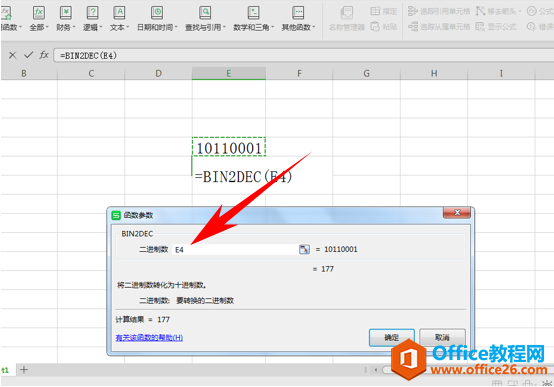Open the 有关该函数的帮助(H) help link
This screenshot has height=387, width=554.
click(149, 338)
